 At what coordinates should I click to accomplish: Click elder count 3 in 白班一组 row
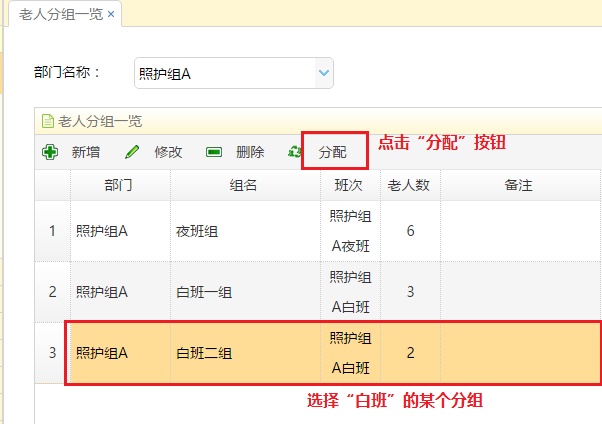[410, 292]
